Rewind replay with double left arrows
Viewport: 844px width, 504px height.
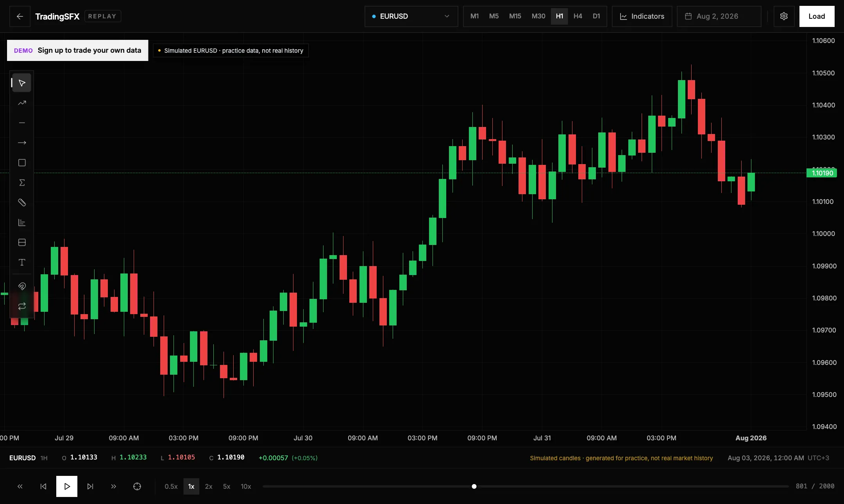[20, 486]
